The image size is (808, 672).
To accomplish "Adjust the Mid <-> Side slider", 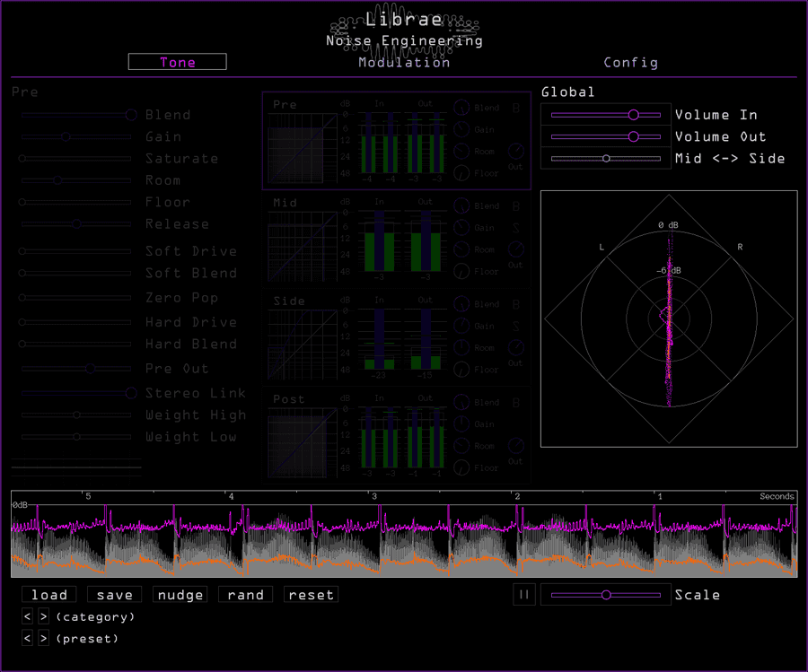I will pyautogui.click(x=605, y=159).
